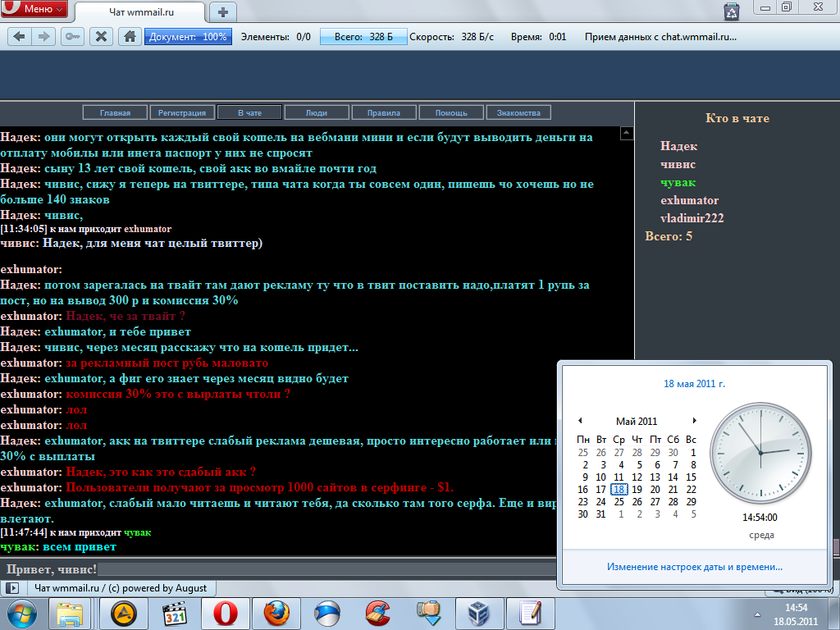Launch Firefox from taskbar
This screenshot has height=630, width=840.
276,614
